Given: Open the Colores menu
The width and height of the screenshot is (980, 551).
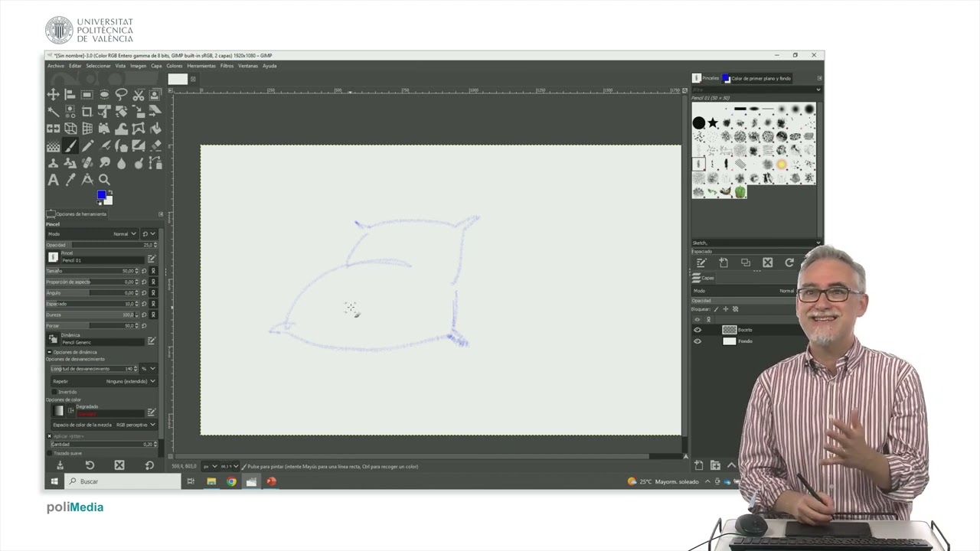Looking at the screenshot, I should click(175, 66).
